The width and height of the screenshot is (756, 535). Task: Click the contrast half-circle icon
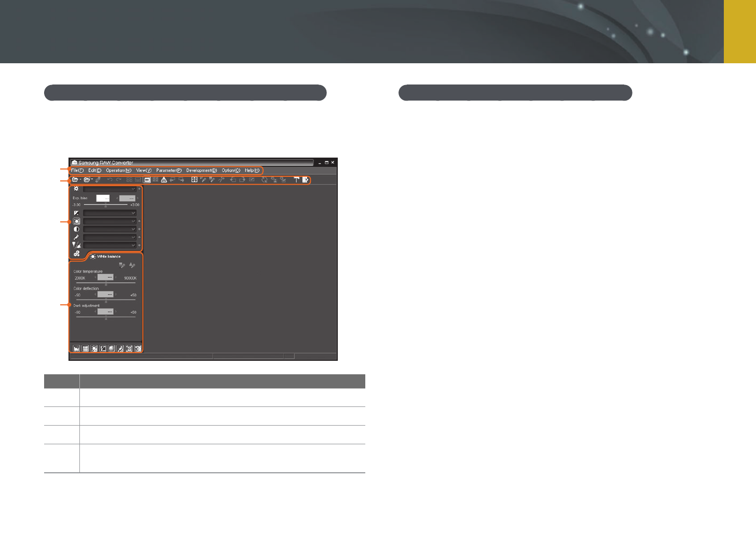76,229
